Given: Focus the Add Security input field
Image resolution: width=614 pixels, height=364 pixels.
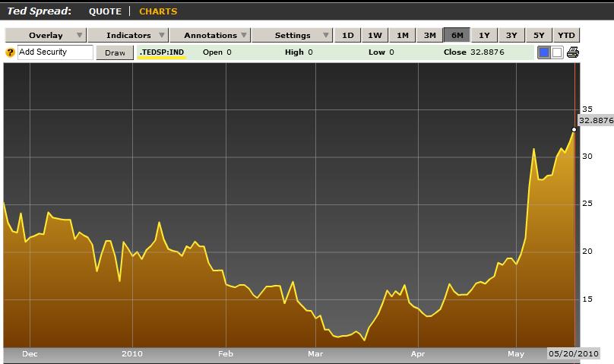Looking at the screenshot, I should pyautogui.click(x=55, y=52).
